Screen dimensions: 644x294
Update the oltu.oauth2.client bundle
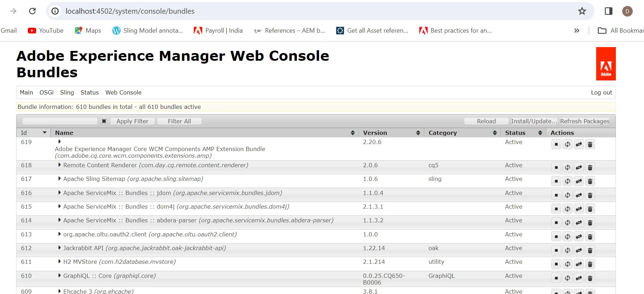coord(579,237)
